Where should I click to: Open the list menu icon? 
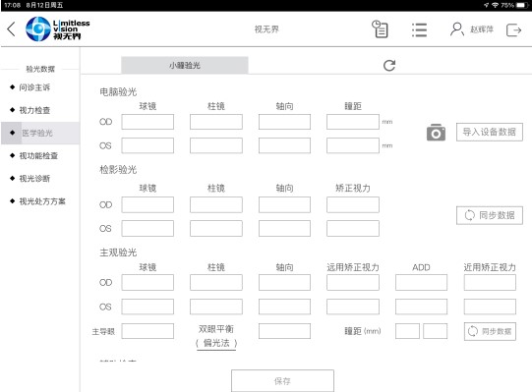tap(419, 29)
